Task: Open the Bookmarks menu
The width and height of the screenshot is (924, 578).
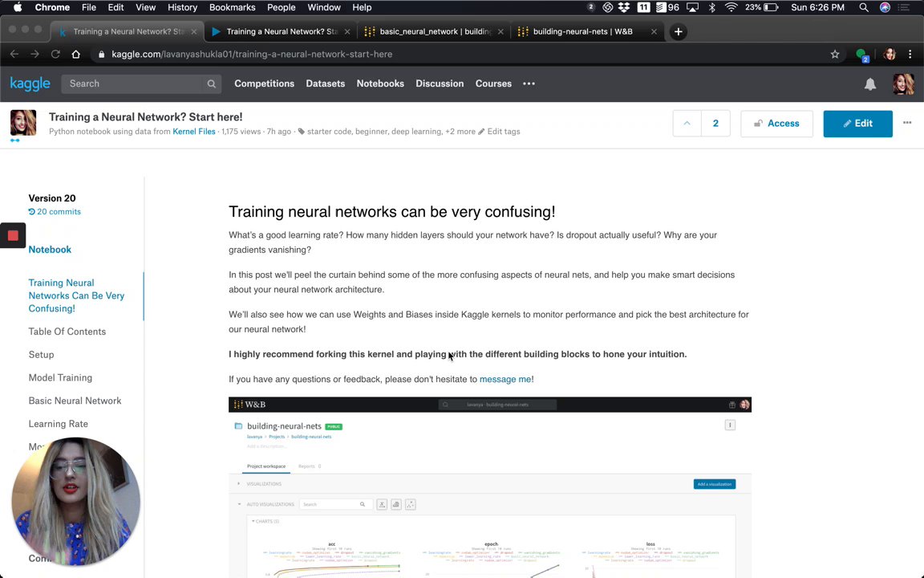Action: (x=232, y=8)
